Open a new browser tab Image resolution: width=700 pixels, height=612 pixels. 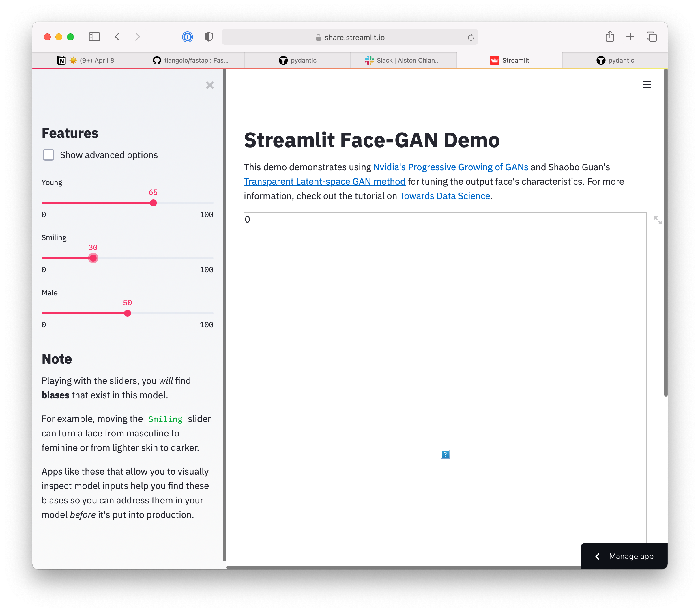[630, 37]
